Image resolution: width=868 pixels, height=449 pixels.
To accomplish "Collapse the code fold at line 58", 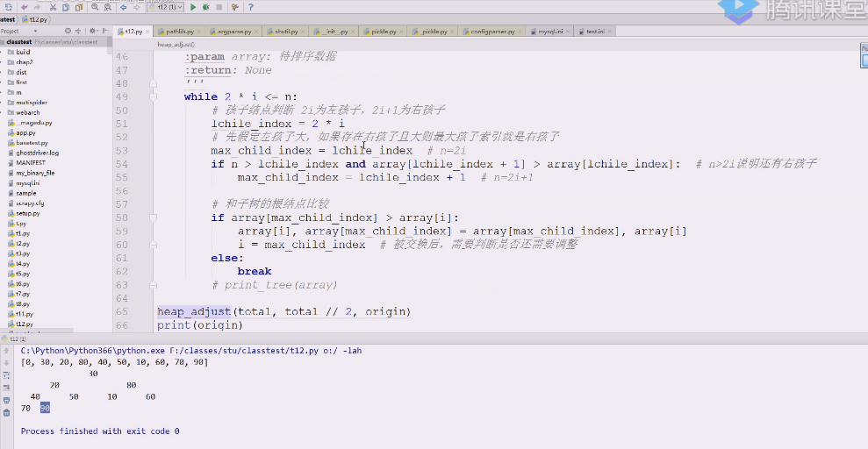I will (154, 217).
